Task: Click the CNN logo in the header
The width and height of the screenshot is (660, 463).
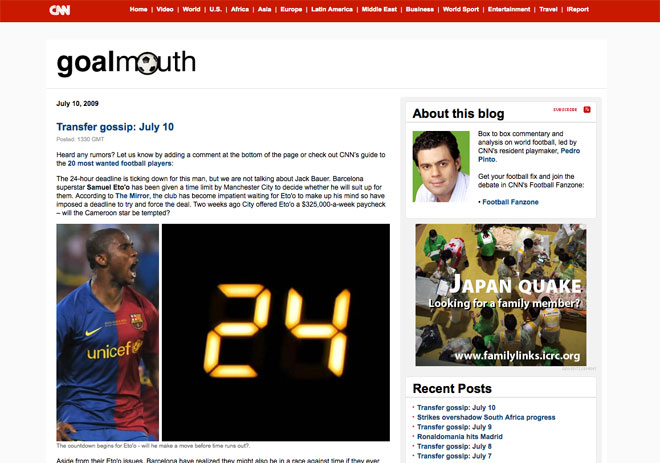Action: tap(60, 10)
